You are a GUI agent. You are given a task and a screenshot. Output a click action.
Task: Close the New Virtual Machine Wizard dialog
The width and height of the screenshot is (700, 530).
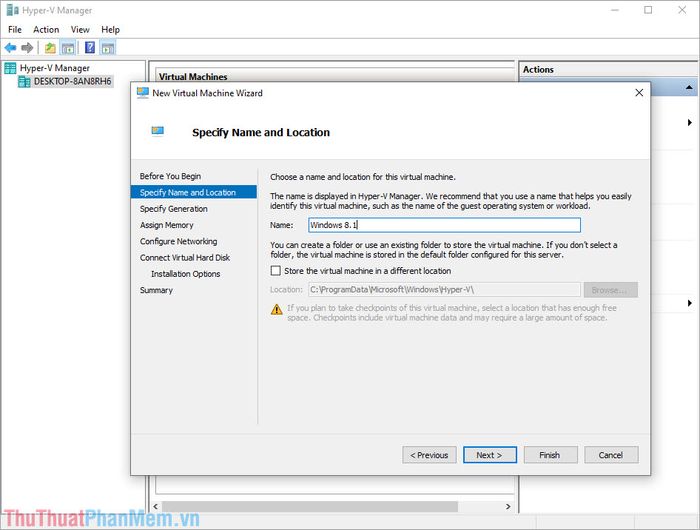click(x=639, y=92)
